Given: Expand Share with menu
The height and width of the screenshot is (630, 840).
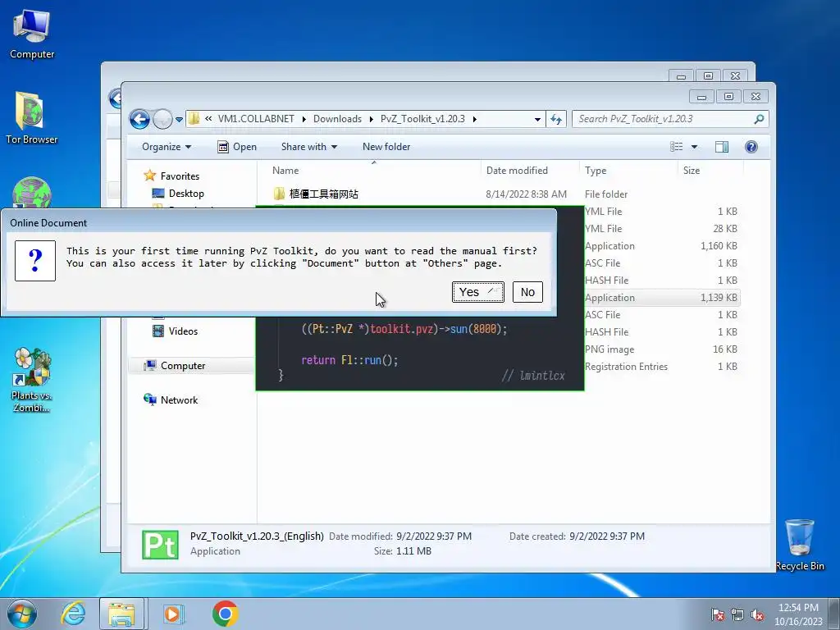Looking at the screenshot, I should click(309, 147).
